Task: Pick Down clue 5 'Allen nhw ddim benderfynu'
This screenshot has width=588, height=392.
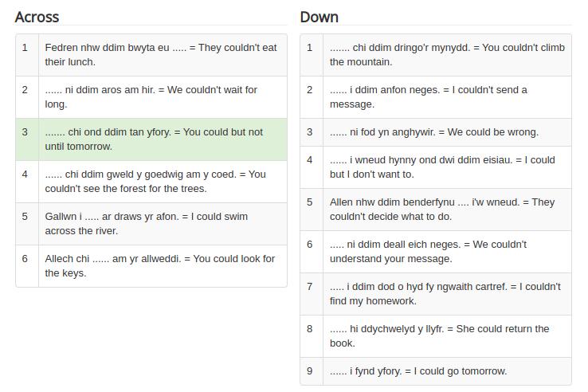Action: 436,210
